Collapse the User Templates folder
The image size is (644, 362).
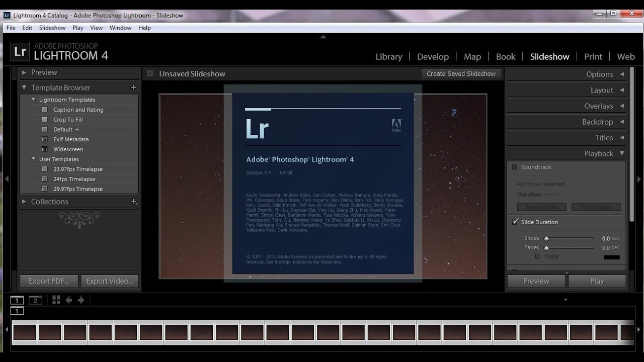click(x=34, y=159)
